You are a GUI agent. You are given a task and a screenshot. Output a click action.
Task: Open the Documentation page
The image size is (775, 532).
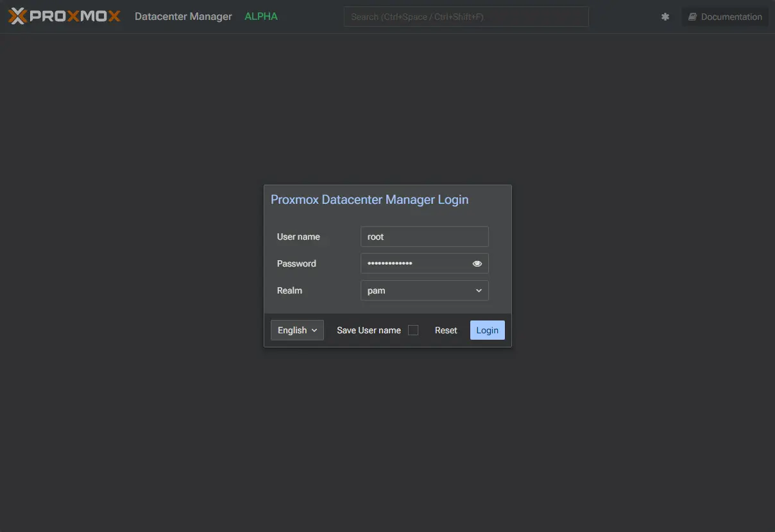731,16
